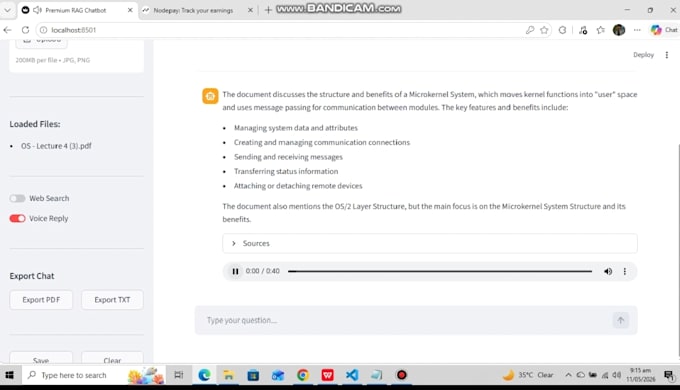Open Google Chrome from taskbar

coord(303,375)
